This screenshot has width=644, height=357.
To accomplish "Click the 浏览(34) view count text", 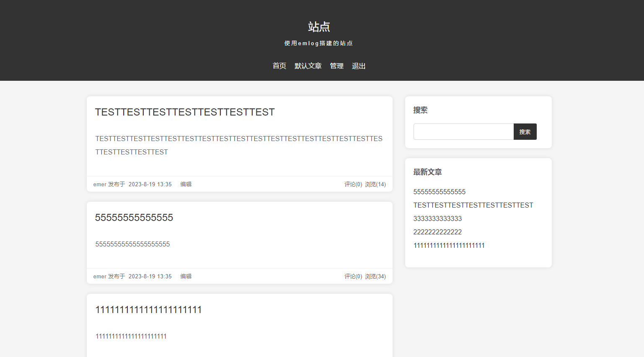I will pyautogui.click(x=375, y=276).
